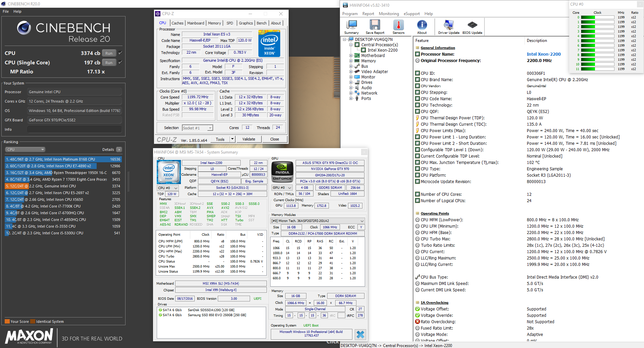Open the eSupport menu in HWiNFO
Screen dimensions: 644x348
coord(411,14)
